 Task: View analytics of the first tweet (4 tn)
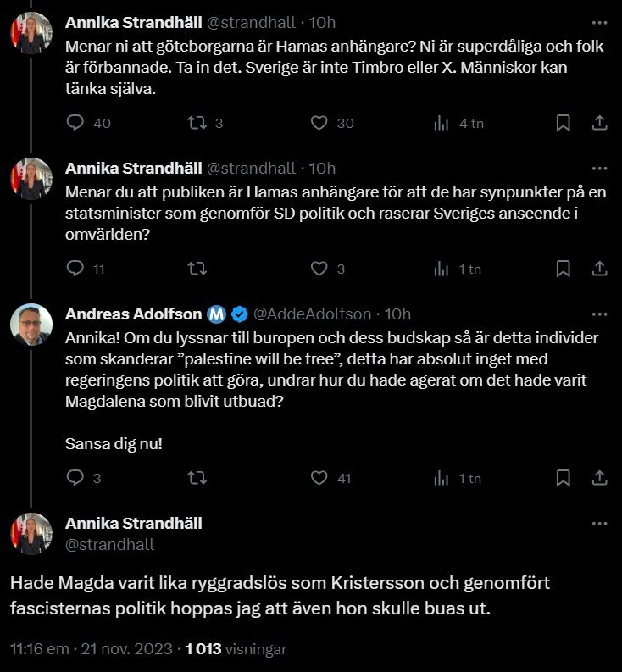(x=442, y=123)
